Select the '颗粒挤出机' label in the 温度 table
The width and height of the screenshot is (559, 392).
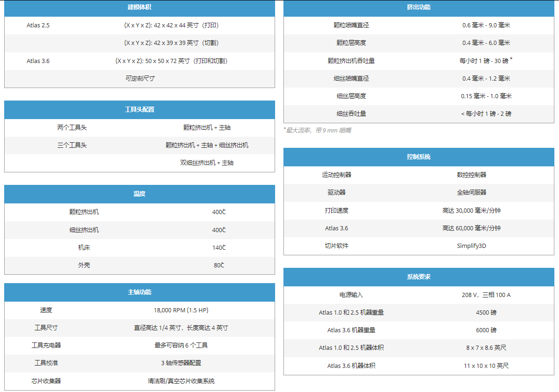[x=84, y=212]
